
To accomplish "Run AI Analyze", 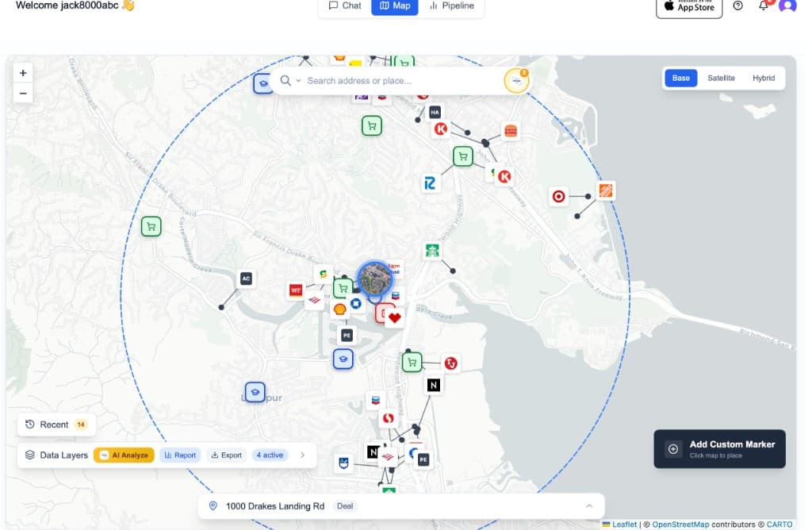I will tap(124, 455).
